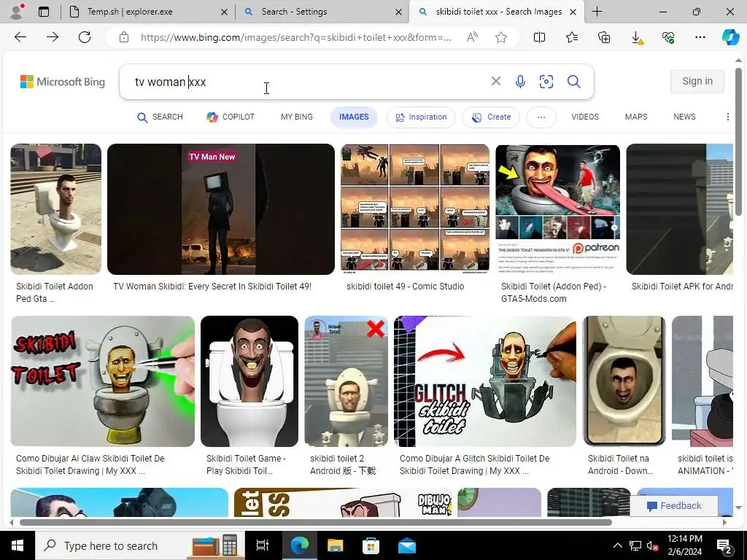The height and width of the screenshot is (560, 747).
Task: Open the Feedback button
Action: tap(674, 506)
